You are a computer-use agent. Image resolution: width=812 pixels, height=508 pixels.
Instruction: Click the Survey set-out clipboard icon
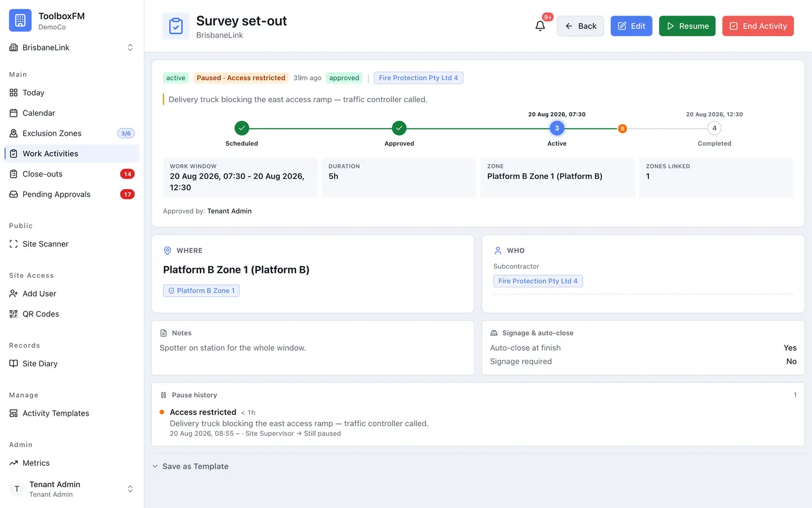pos(176,26)
